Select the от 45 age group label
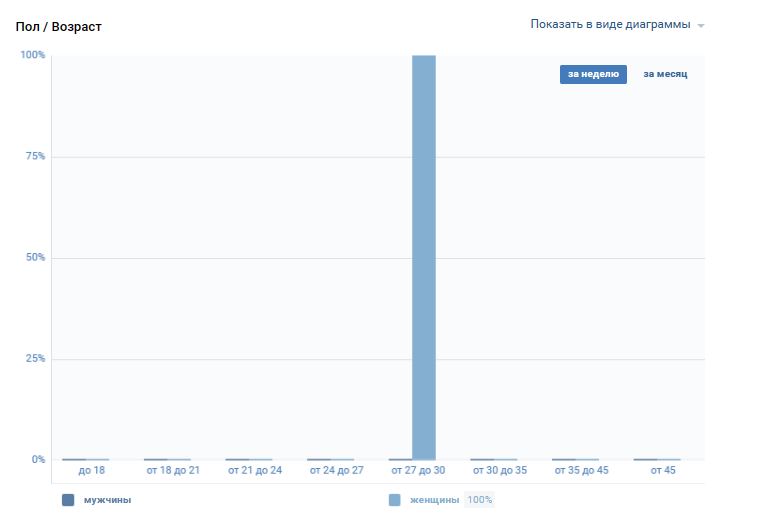The width and height of the screenshot is (760, 529). tap(663, 470)
